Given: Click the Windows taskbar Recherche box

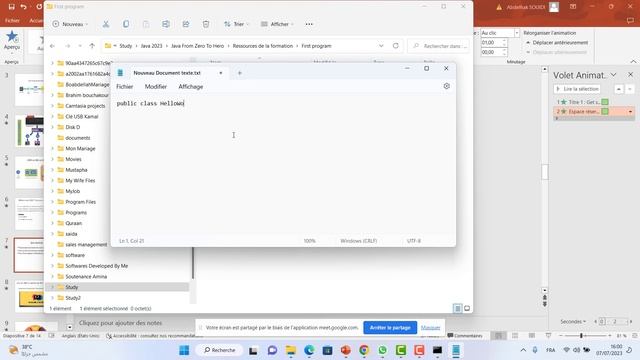Looking at the screenshot, I should click(x=220, y=350).
